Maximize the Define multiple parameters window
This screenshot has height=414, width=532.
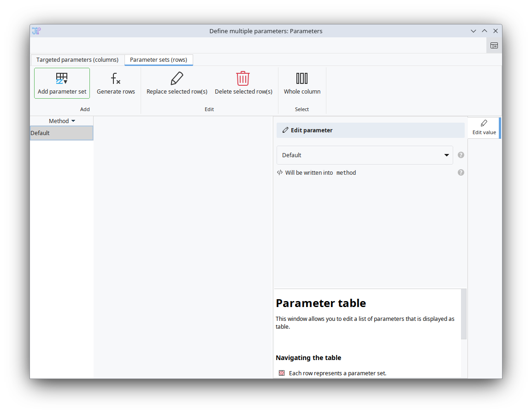(484, 31)
